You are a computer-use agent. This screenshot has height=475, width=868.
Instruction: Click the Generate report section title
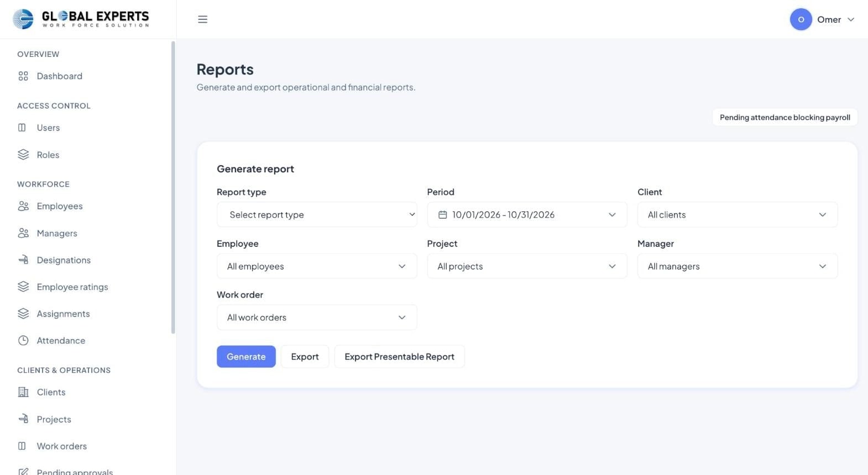tap(255, 169)
